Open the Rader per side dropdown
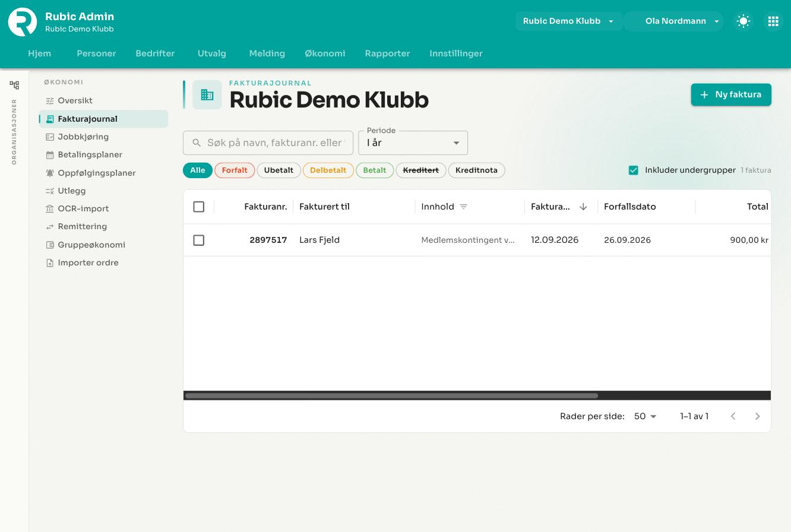Image resolution: width=791 pixels, height=532 pixels. pyautogui.click(x=646, y=416)
